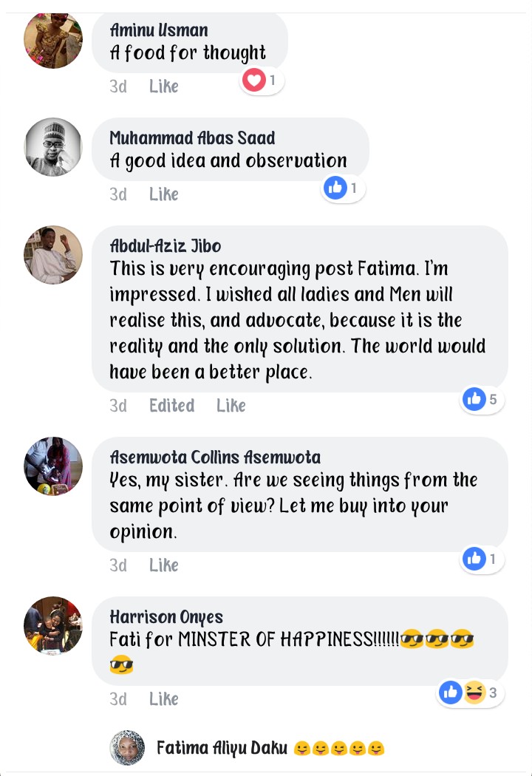This screenshot has width=532, height=776.
Task: Open Muhammad Abas Saad's profile picture
Action: pyautogui.click(x=53, y=147)
